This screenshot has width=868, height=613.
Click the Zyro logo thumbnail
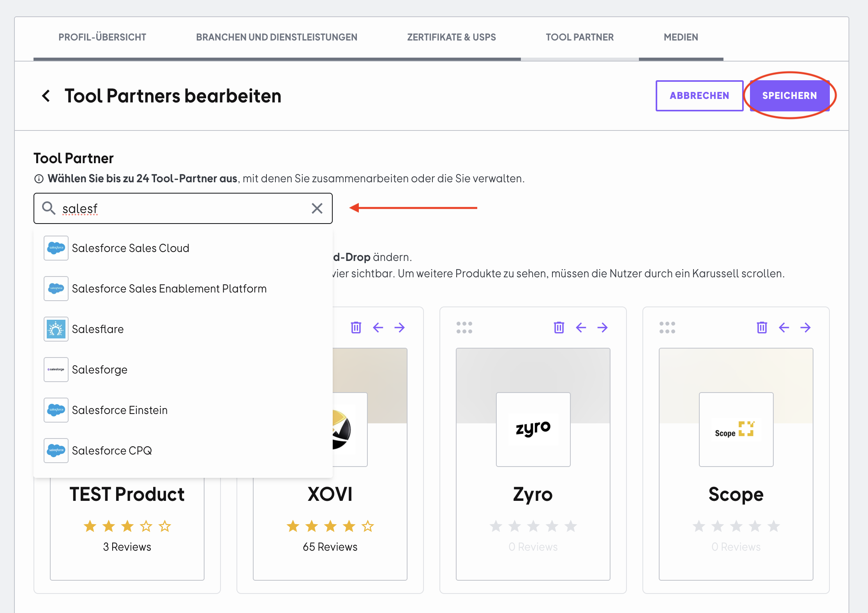pyautogui.click(x=533, y=430)
